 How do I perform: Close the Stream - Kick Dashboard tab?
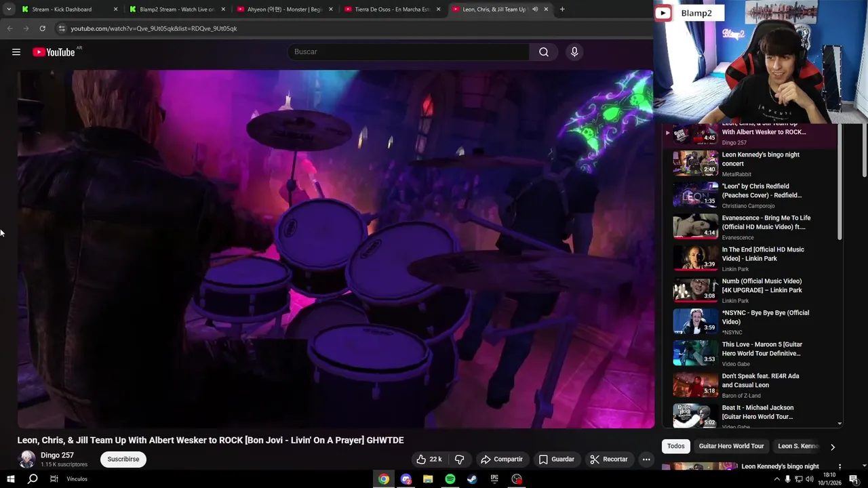click(x=115, y=9)
